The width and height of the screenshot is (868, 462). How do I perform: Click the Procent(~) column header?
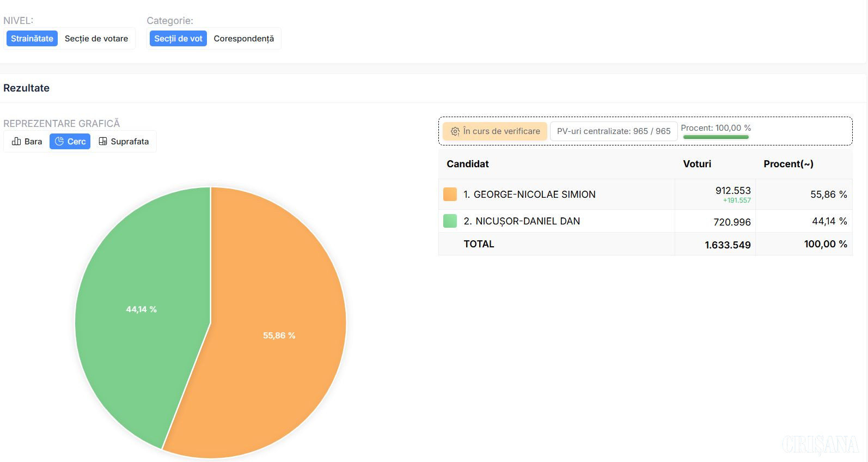tap(788, 164)
